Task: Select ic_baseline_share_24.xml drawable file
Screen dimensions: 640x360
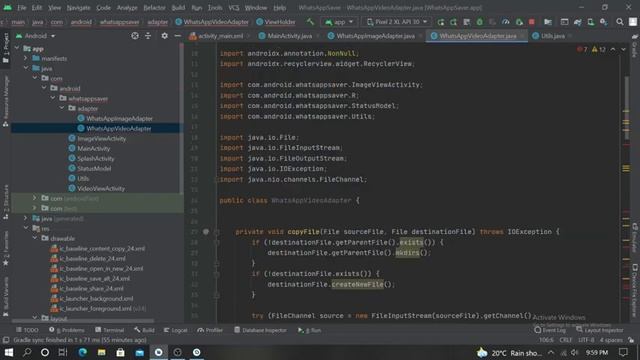Action: coord(91,289)
